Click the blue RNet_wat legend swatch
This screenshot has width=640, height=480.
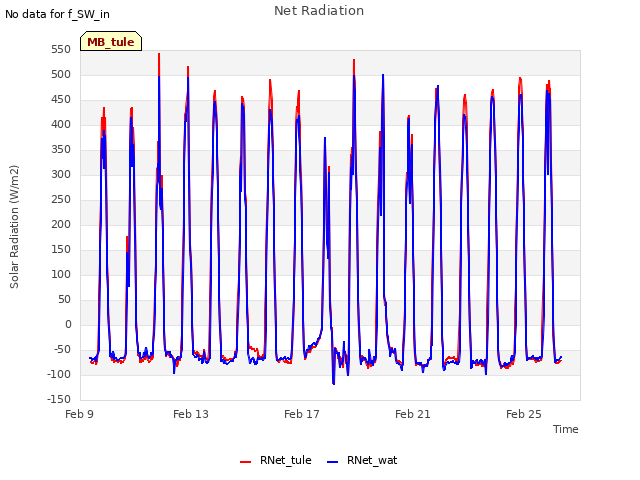point(333,462)
